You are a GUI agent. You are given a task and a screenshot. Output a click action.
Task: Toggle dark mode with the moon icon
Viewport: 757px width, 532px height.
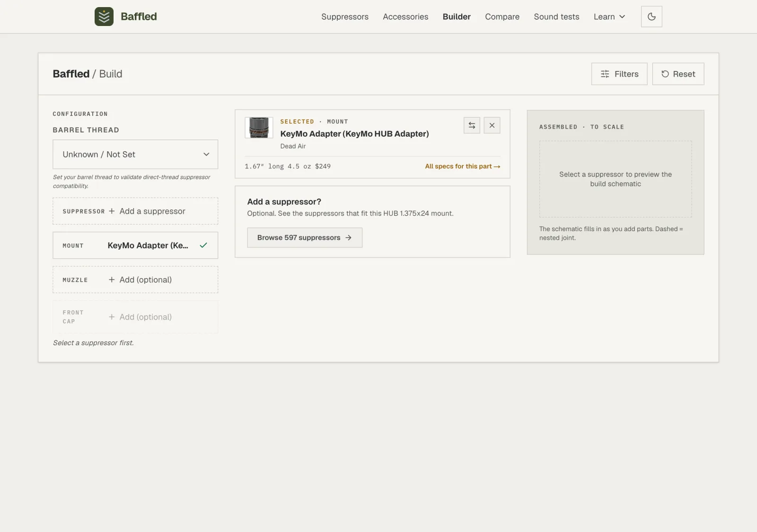coord(651,17)
